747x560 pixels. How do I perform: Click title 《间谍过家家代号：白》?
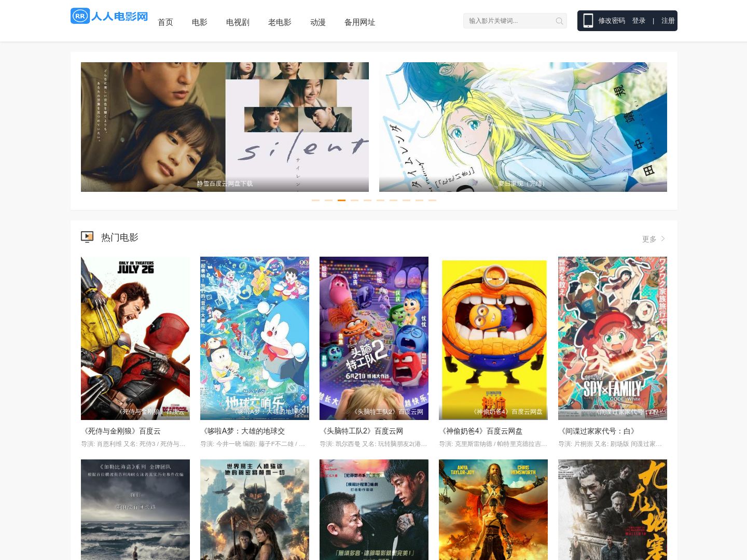tap(598, 431)
